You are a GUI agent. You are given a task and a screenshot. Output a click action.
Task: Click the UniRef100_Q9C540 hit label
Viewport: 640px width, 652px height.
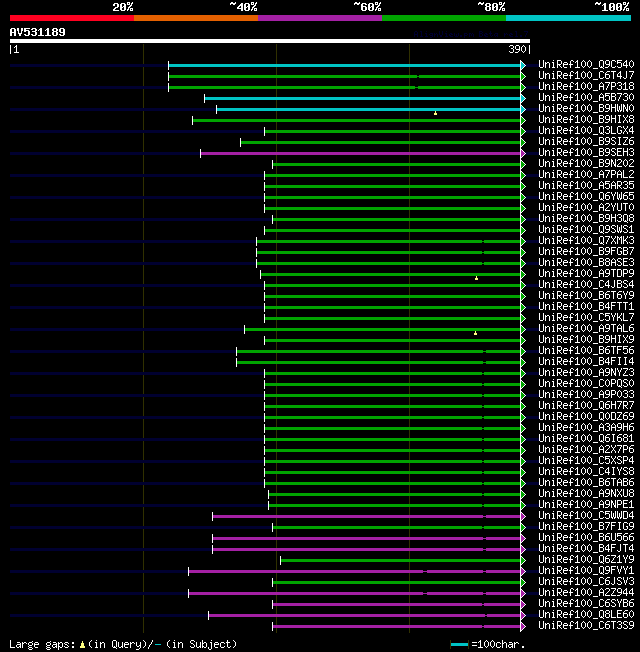[x=586, y=64]
